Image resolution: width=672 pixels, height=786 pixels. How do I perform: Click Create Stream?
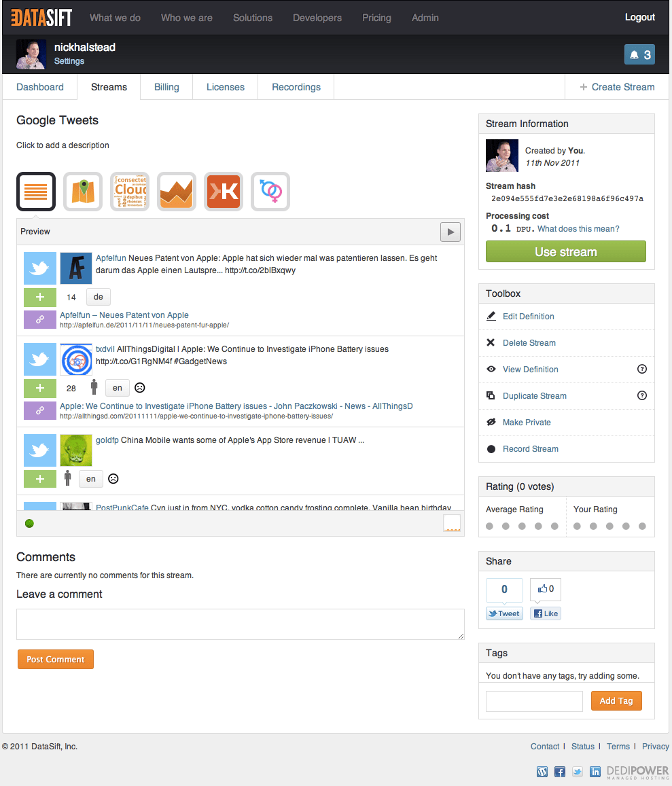[618, 87]
